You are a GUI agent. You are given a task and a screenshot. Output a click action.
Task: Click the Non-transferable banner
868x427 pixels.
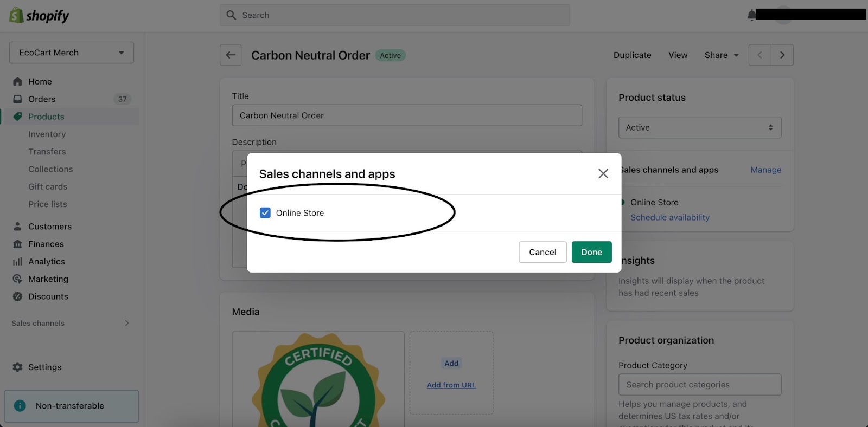click(x=72, y=406)
